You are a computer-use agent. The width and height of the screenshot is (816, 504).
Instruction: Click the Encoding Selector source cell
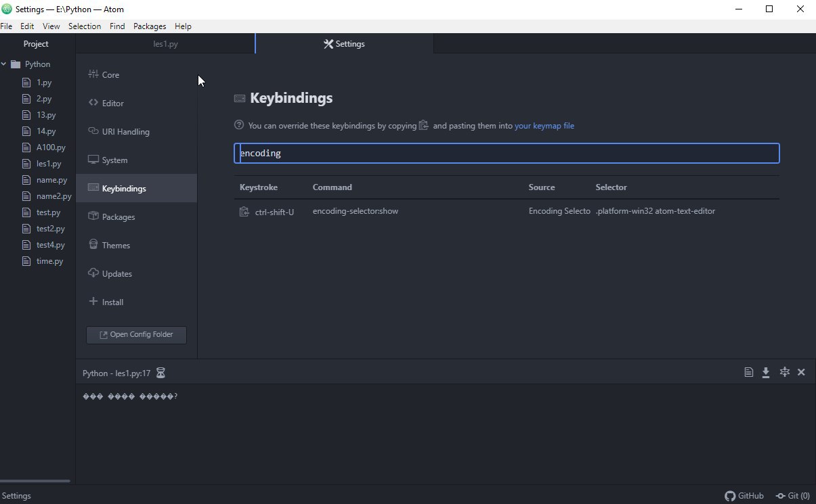click(x=559, y=211)
